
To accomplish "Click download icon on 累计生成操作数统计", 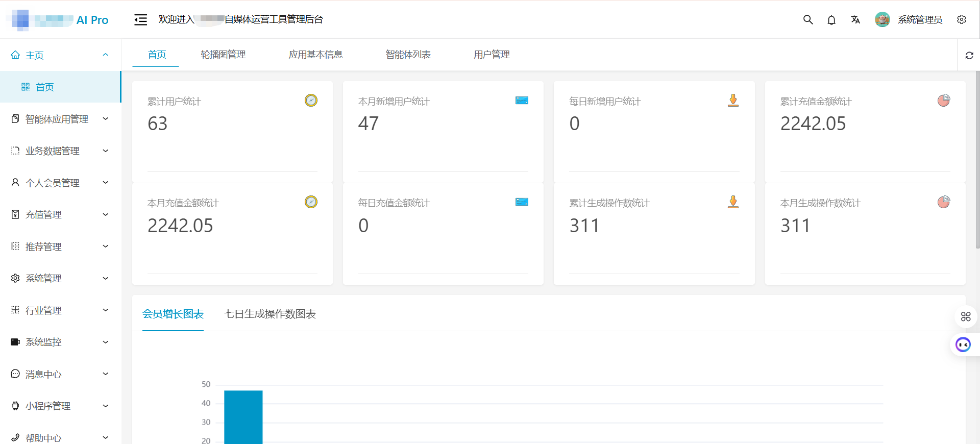I will point(733,202).
